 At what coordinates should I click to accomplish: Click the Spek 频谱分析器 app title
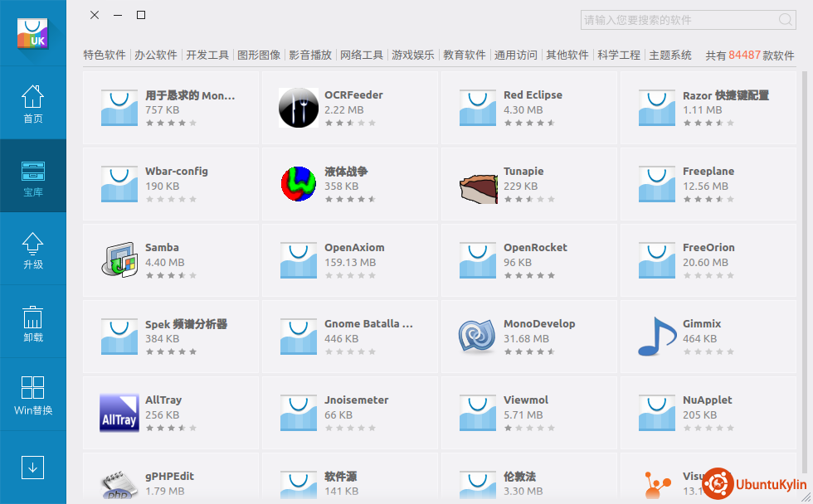[186, 324]
